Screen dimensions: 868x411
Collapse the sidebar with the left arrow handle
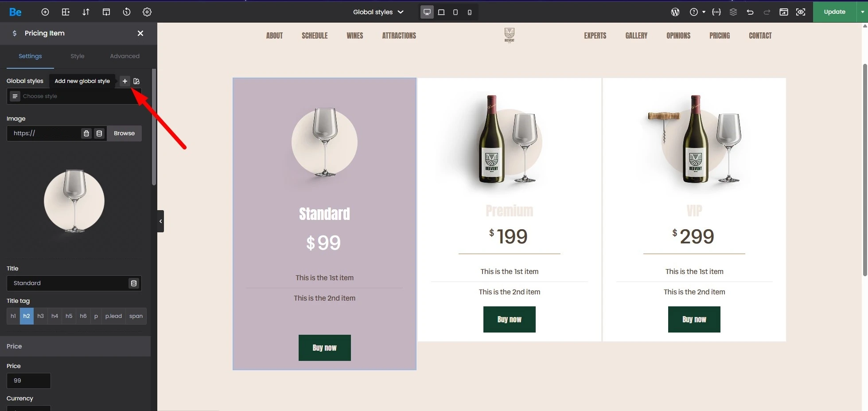pyautogui.click(x=160, y=221)
